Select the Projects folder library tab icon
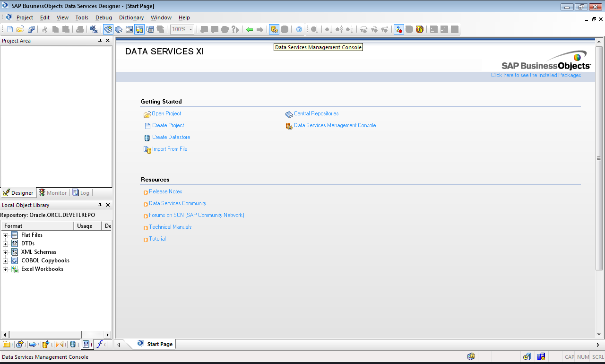The image size is (605, 364). pyautogui.click(x=7, y=344)
